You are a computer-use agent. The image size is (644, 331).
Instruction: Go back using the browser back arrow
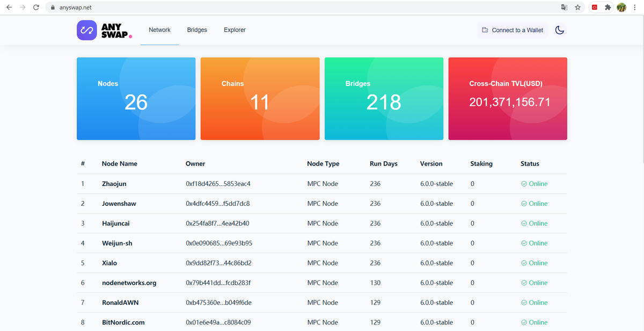click(9, 8)
